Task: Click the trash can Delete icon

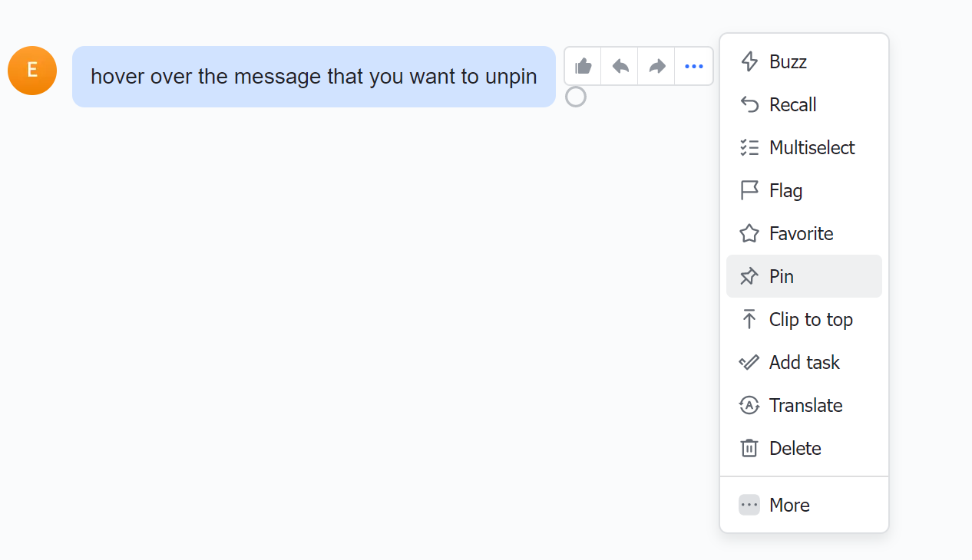Action: [749, 448]
